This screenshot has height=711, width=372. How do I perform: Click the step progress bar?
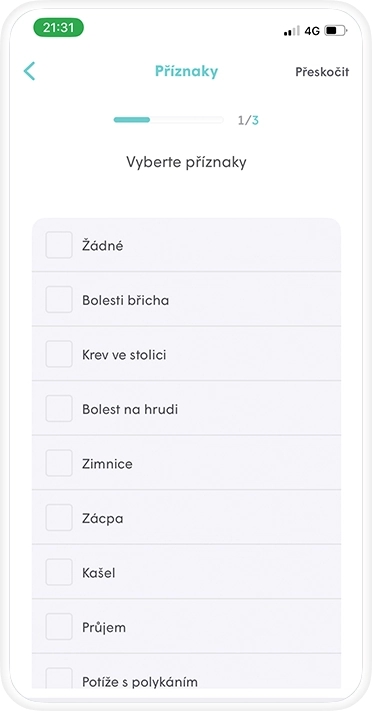(168, 120)
